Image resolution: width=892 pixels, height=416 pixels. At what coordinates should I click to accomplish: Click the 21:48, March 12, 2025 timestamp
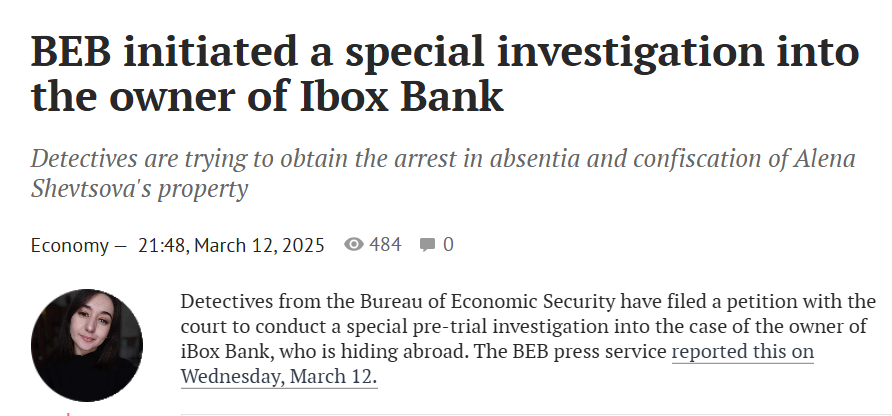231,245
